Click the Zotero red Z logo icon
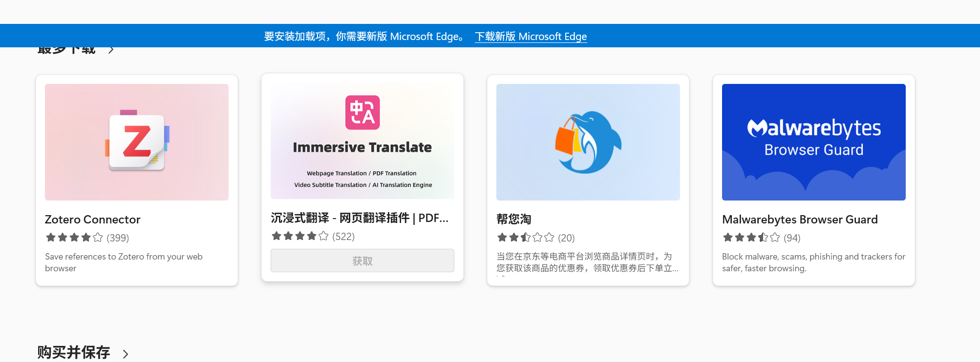 137,141
